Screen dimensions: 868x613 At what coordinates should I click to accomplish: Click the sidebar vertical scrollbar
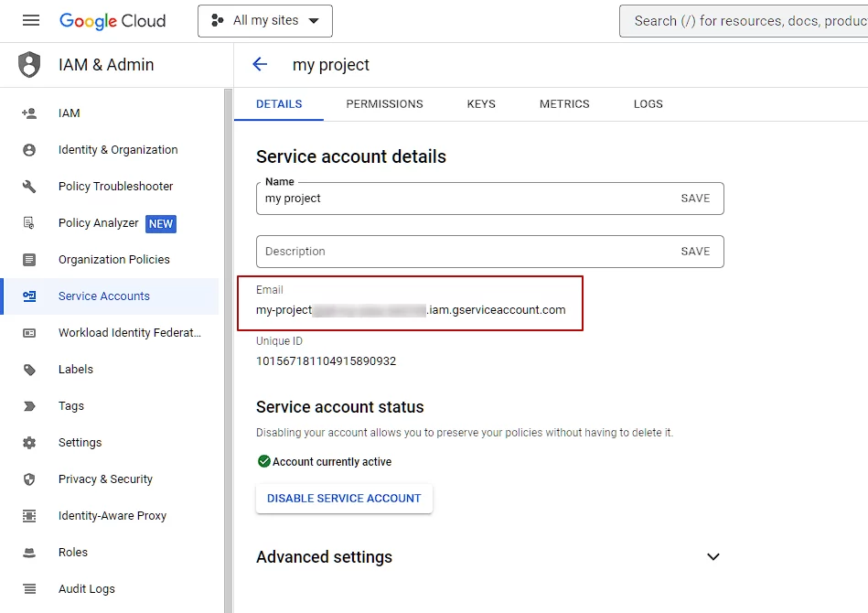click(x=228, y=350)
